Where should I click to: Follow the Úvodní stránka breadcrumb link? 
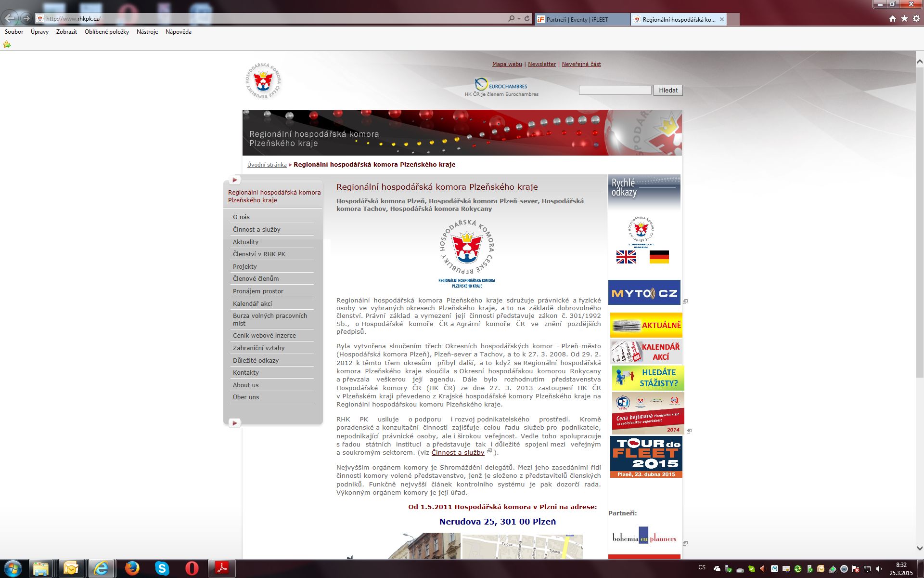click(x=267, y=165)
